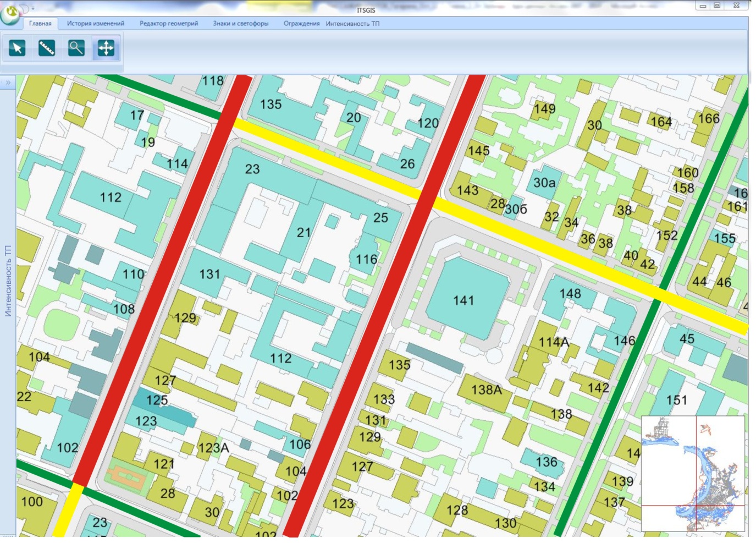The height and width of the screenshot is (543, 756).
Task: Switch to the Главная tab
Action: point(40,24)
